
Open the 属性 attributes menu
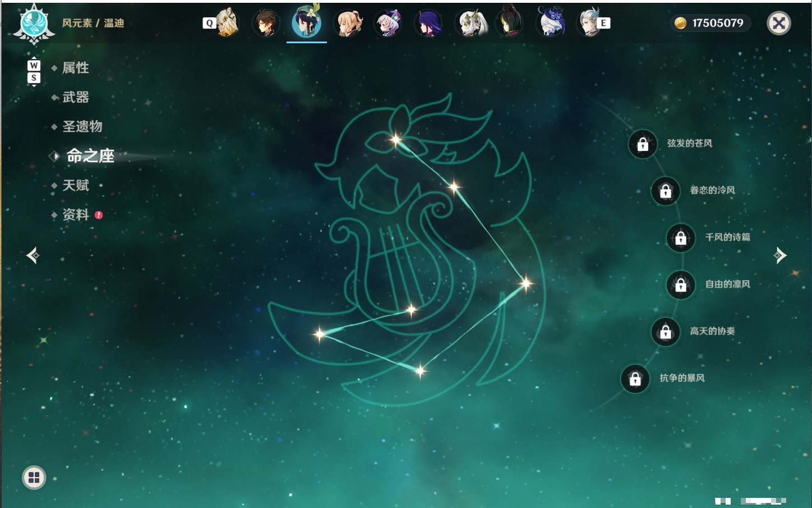coord(76,68)
